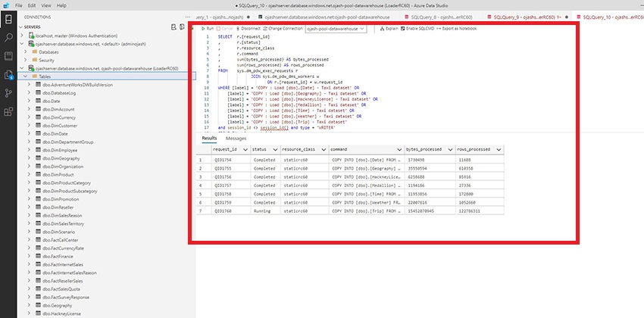Toggle Enable SQLCMD mode
The width and height of the screenshot is (644, 318).
pos(417,29)
